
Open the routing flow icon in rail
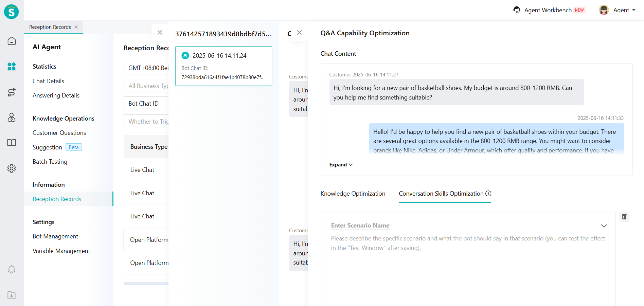(x=12, y=92)
